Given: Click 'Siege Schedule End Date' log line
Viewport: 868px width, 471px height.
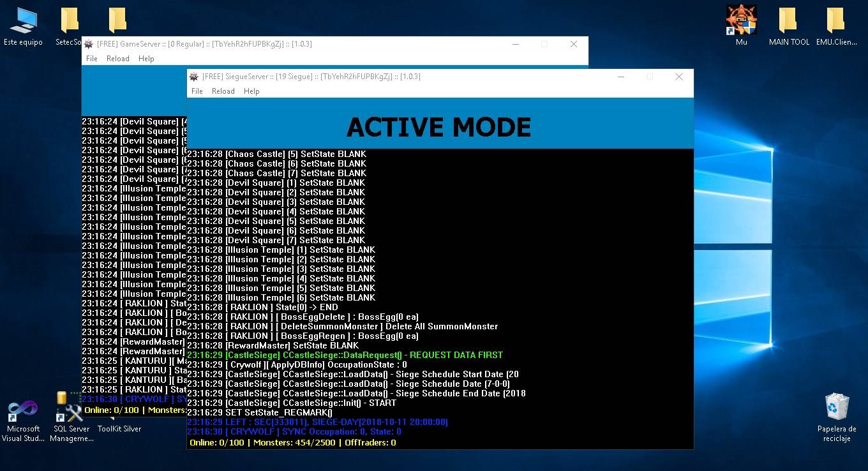Looking at the screenshot, I should (356, 393).
